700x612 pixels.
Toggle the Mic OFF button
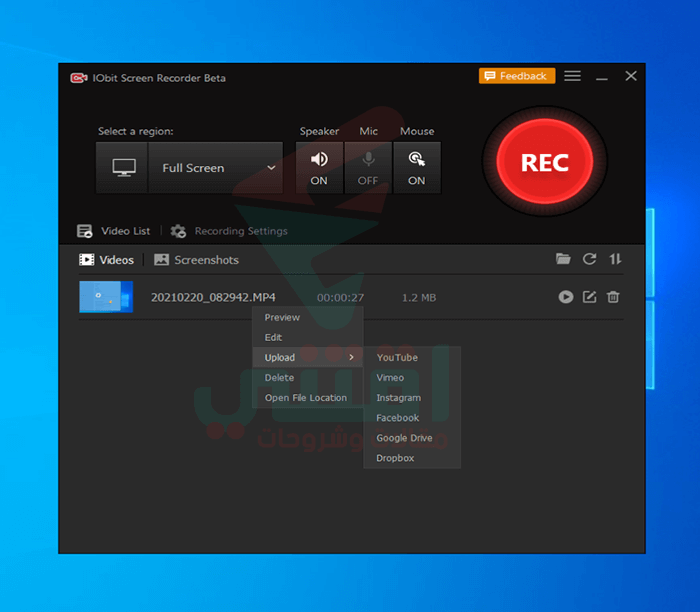point(368,168)
